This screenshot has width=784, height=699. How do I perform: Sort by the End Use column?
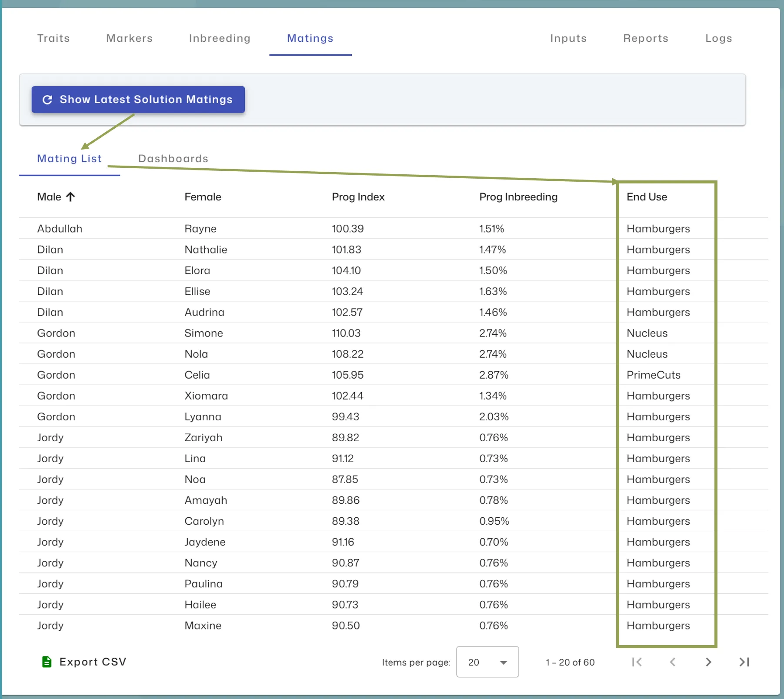(647, 197)
